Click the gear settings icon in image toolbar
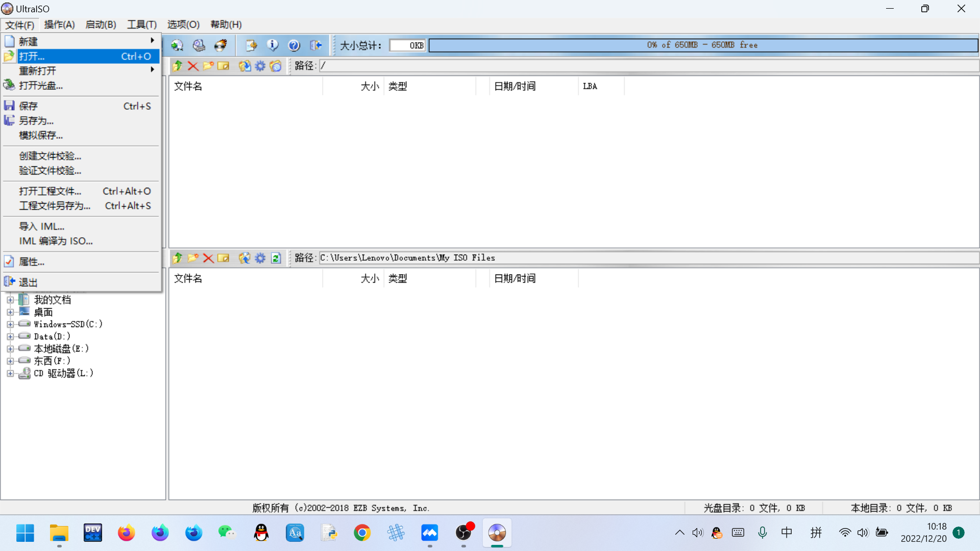The height and width of the screenshot is (551, 980). pos(260,66)
